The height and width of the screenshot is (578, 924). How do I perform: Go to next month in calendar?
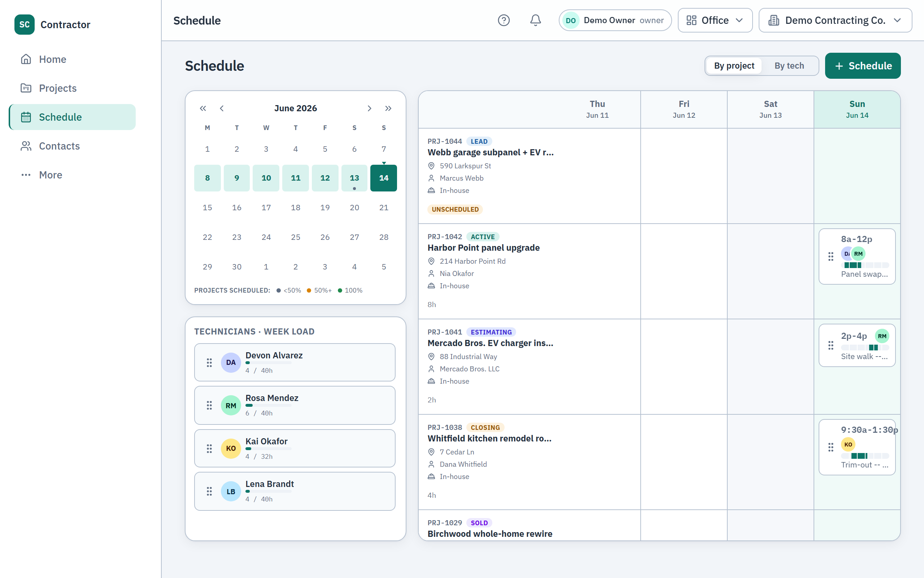369,108
